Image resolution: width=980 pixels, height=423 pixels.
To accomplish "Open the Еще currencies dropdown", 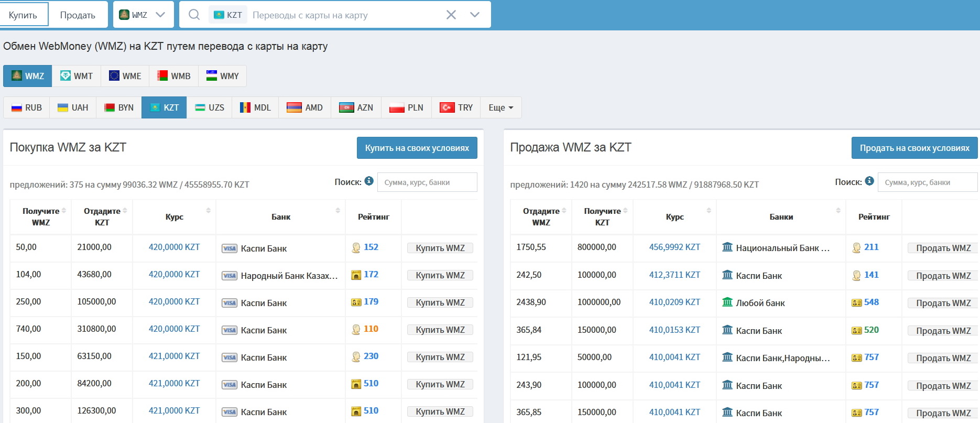I will [x=501, y=107].
